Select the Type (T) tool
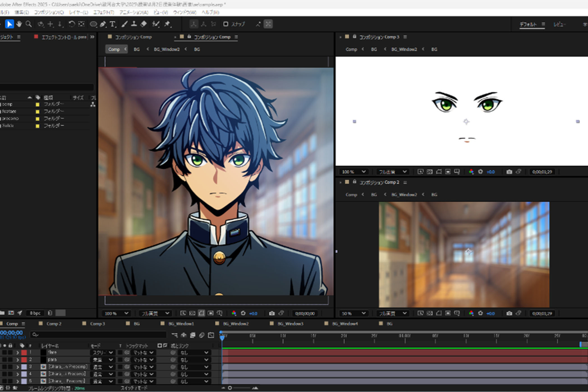The width and height of the screenshot is (588, 392). tap(113, 24)
